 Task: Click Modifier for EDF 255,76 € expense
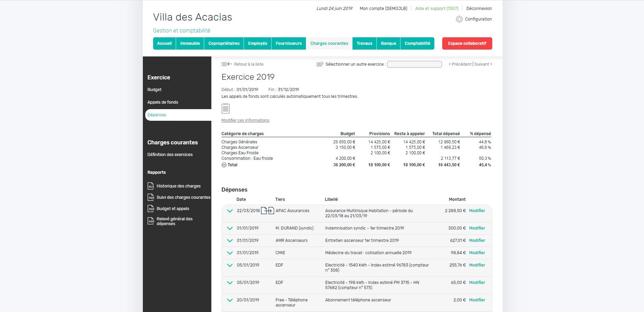[477, 265]
